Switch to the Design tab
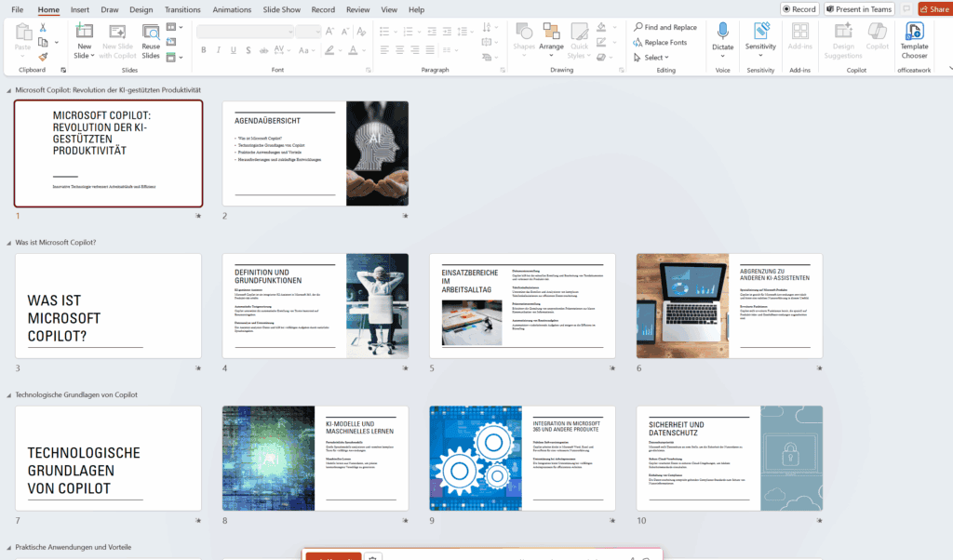953x560 pixels. [x=141, y=9]
